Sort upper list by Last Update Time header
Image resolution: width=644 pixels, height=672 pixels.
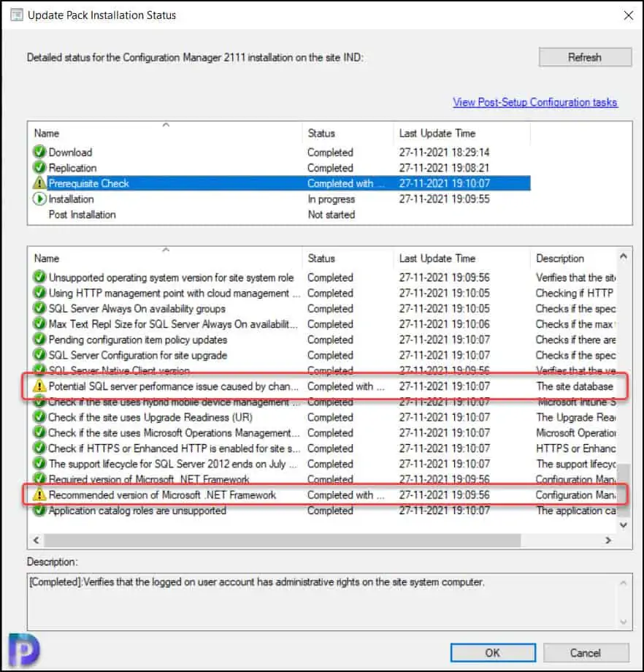[461, 133]
